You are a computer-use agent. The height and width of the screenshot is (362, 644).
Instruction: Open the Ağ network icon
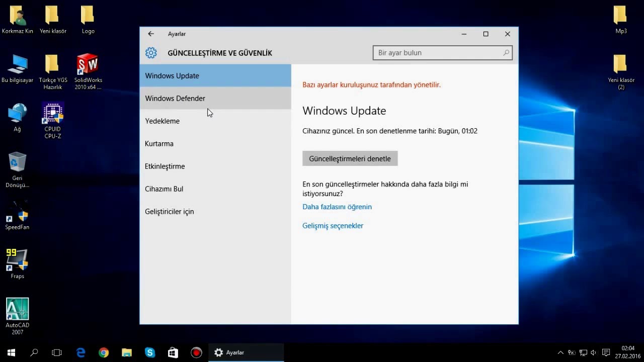point(17,117)
